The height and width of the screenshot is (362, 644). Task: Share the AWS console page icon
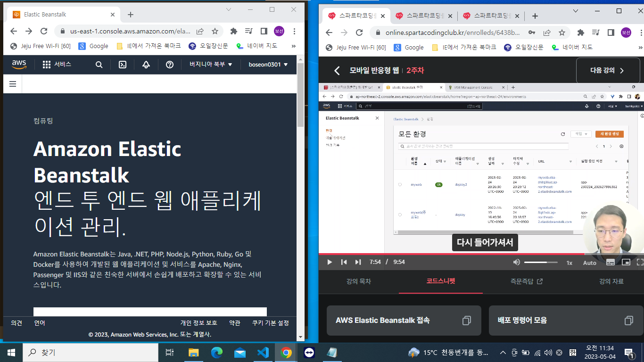click(200, 31)
